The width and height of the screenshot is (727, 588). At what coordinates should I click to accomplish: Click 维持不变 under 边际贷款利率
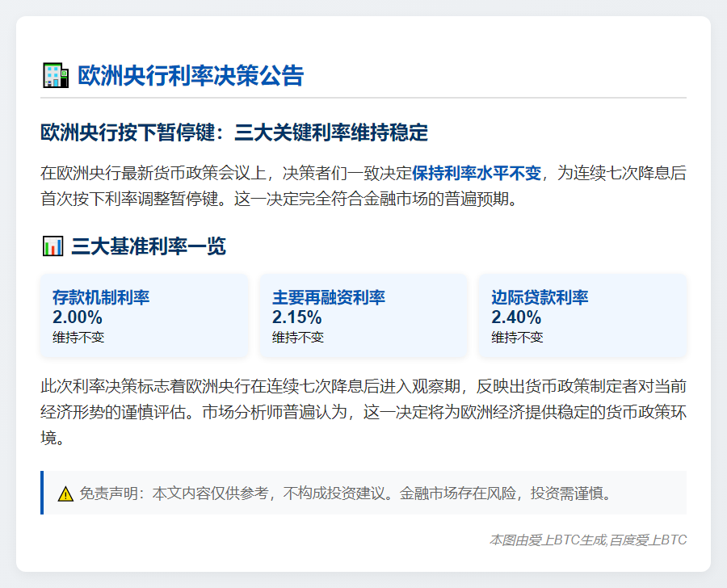coord(518,337)
